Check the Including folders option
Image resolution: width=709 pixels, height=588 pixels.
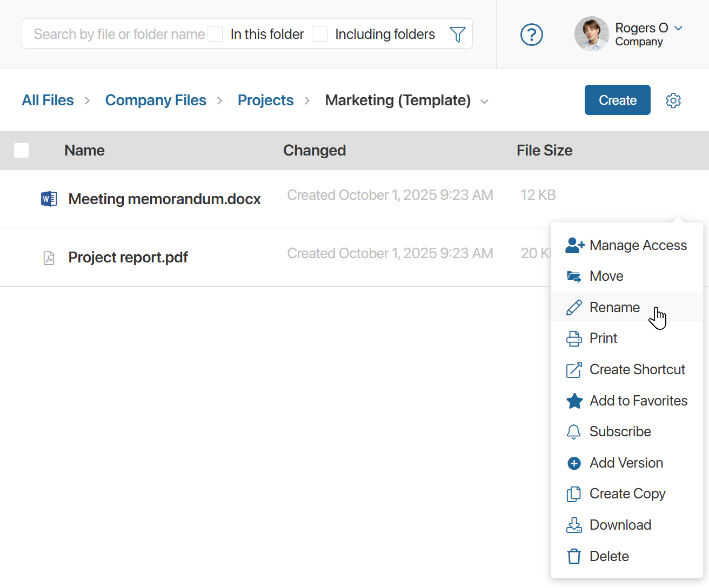pyautogui.click(x=319, y=33)
